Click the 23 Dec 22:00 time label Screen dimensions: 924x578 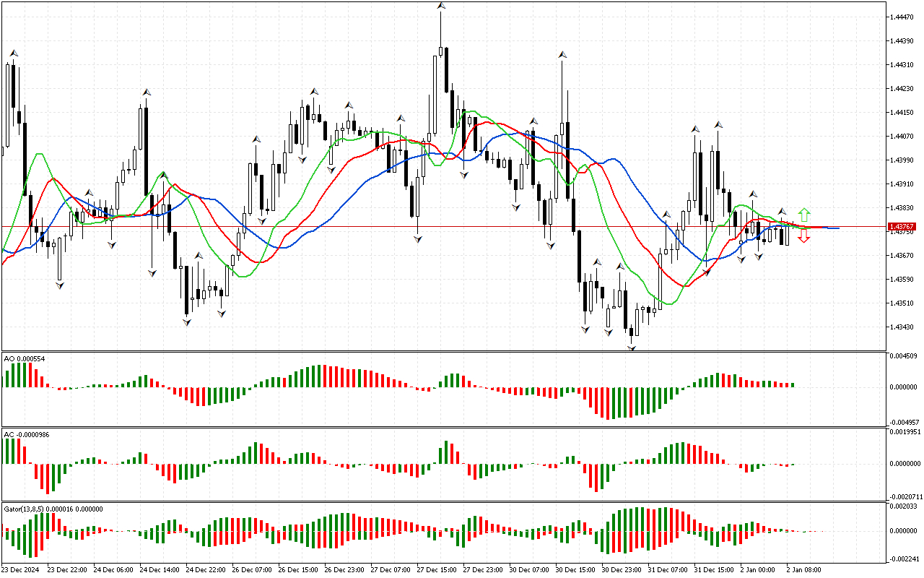pos(67,570)
